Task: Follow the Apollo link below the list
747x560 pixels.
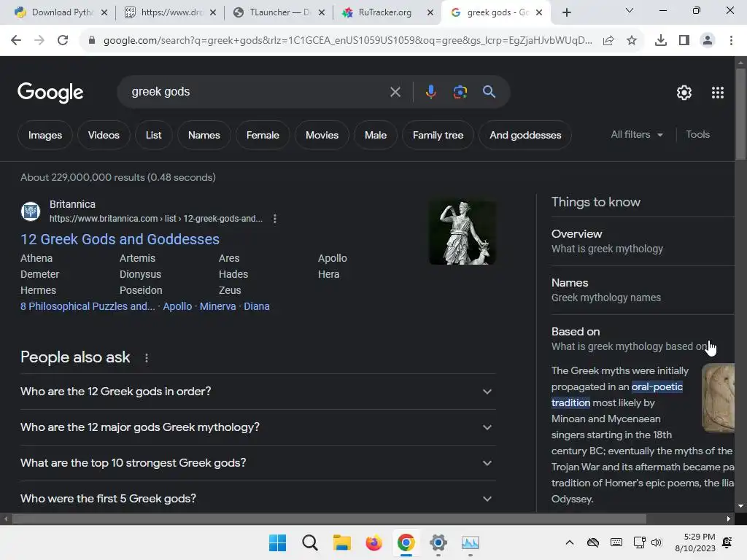Action: click(177, 306)
